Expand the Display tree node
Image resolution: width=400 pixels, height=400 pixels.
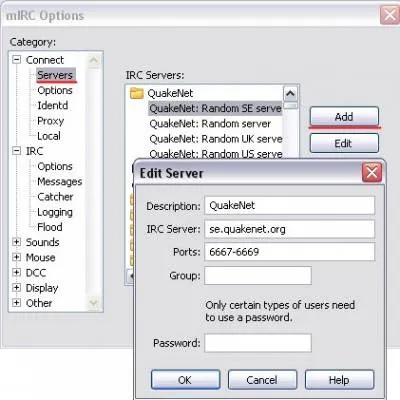[16, 287]
